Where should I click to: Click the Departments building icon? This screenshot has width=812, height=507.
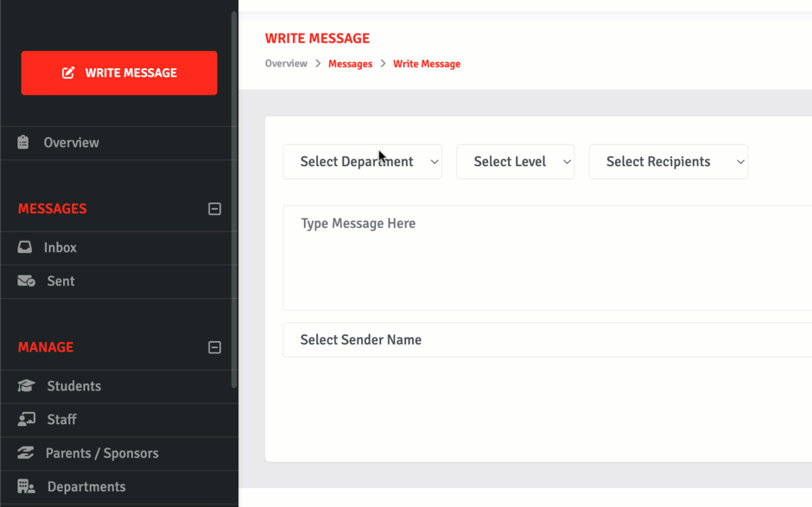(x=26, y=486)
